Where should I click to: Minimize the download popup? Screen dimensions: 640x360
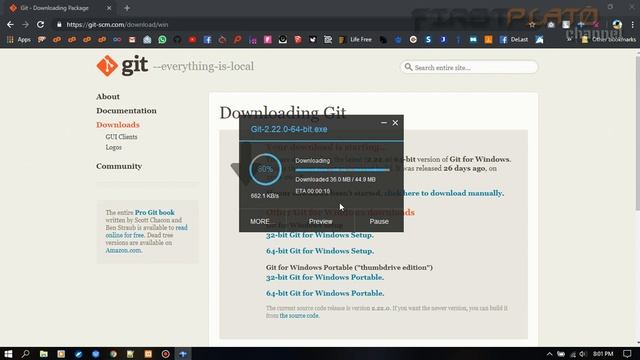click(x=384, y=122)
